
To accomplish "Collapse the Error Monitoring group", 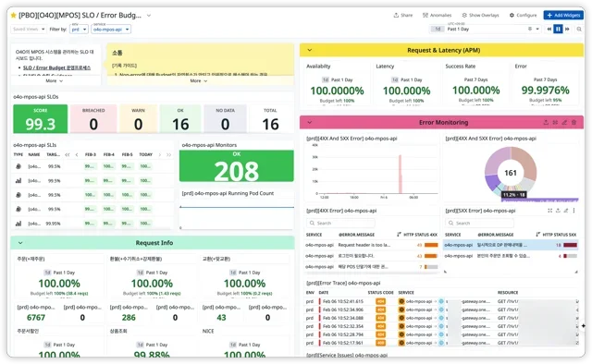I will click(310, 122).
